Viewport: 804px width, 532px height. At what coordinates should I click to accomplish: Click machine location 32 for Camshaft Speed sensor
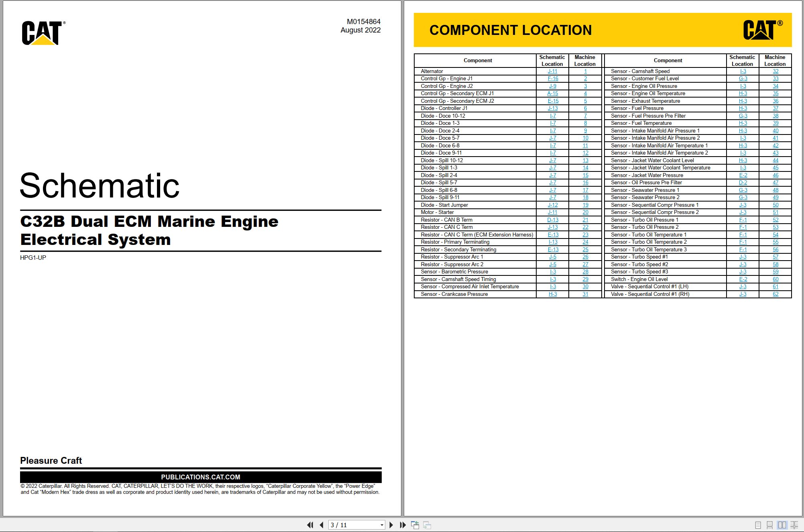(776, 71)
